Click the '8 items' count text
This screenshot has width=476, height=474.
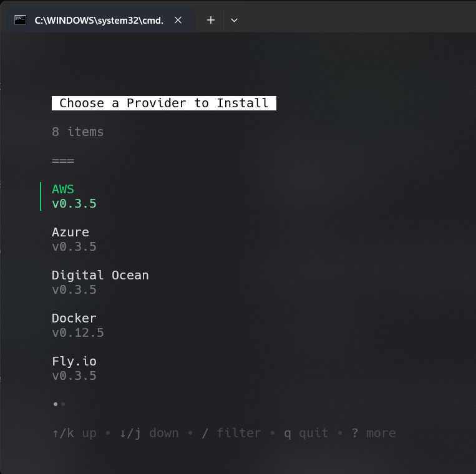coord(78,132)
